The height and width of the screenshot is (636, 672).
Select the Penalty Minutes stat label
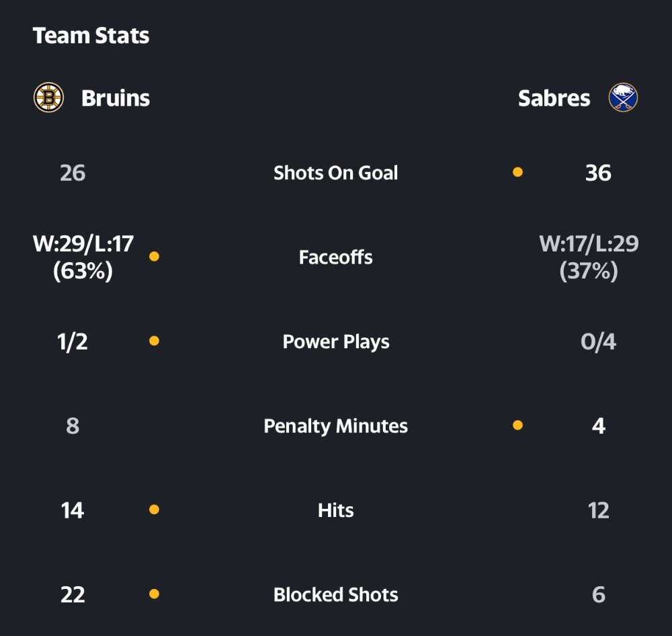coord(335,426)
